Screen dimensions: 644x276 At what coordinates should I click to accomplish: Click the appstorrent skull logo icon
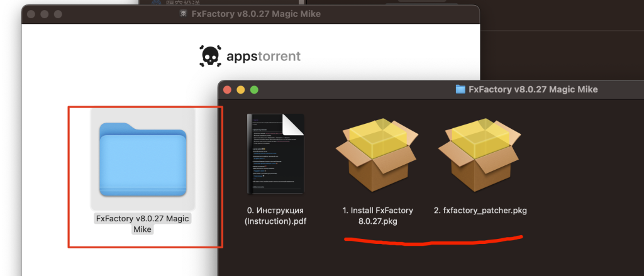click(208, 57)
